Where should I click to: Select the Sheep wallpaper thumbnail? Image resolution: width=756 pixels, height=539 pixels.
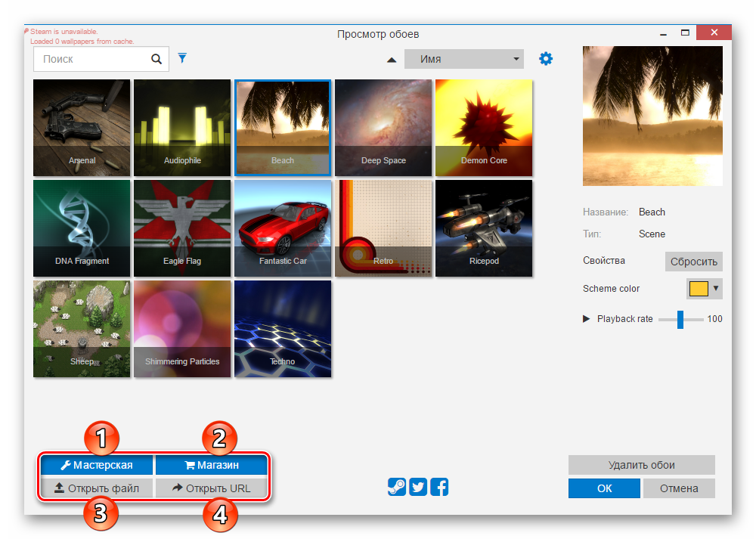pos(82,329)
